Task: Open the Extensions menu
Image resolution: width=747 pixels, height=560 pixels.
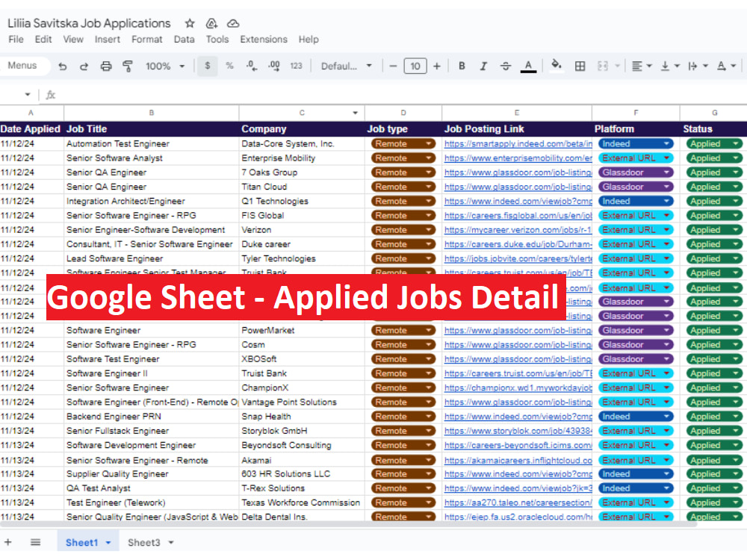Action: pyautogui.click(x=264, y=40)
